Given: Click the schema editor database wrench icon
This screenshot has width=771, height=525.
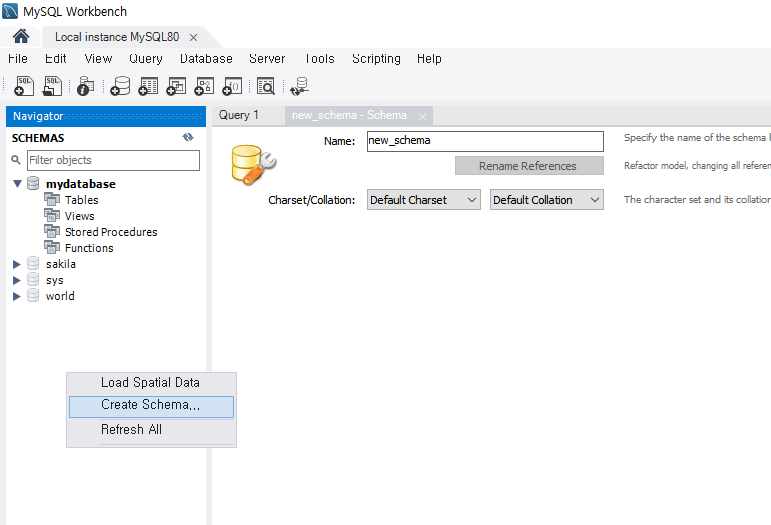Looking at the screenshot, I should (253, 165).
